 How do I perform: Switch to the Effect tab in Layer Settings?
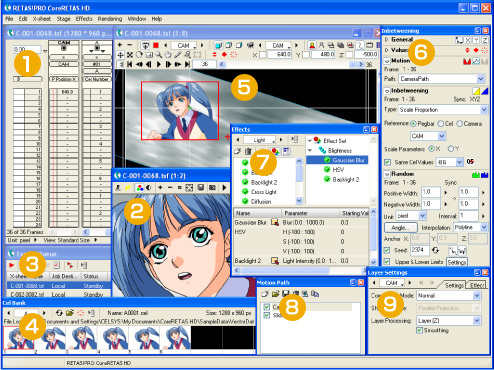click(477, 286)
